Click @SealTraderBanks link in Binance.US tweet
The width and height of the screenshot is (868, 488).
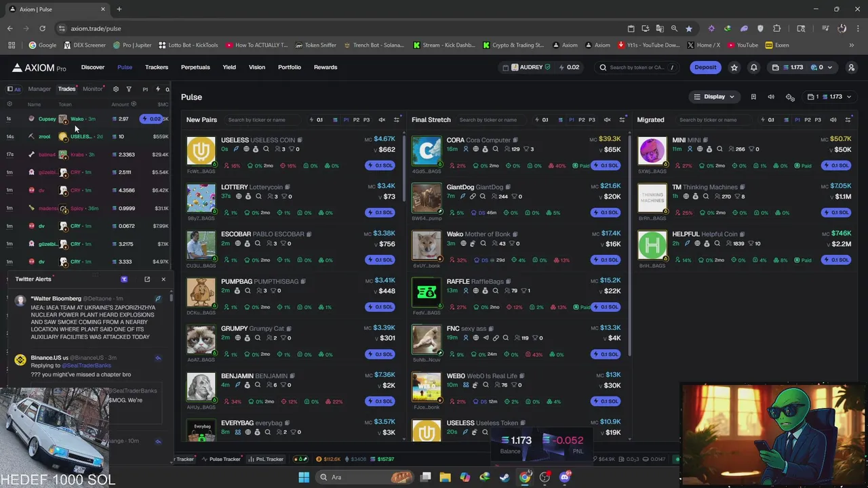(x=87, y=365)
